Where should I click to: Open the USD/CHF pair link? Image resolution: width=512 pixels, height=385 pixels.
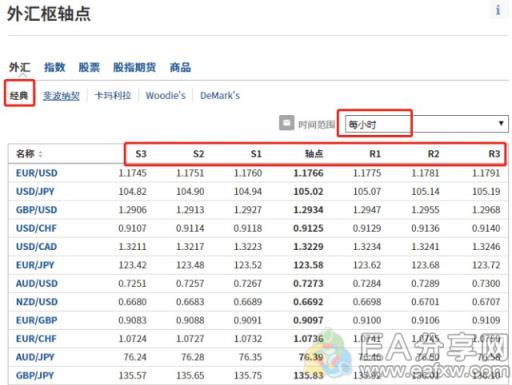(x=36, y=228)
